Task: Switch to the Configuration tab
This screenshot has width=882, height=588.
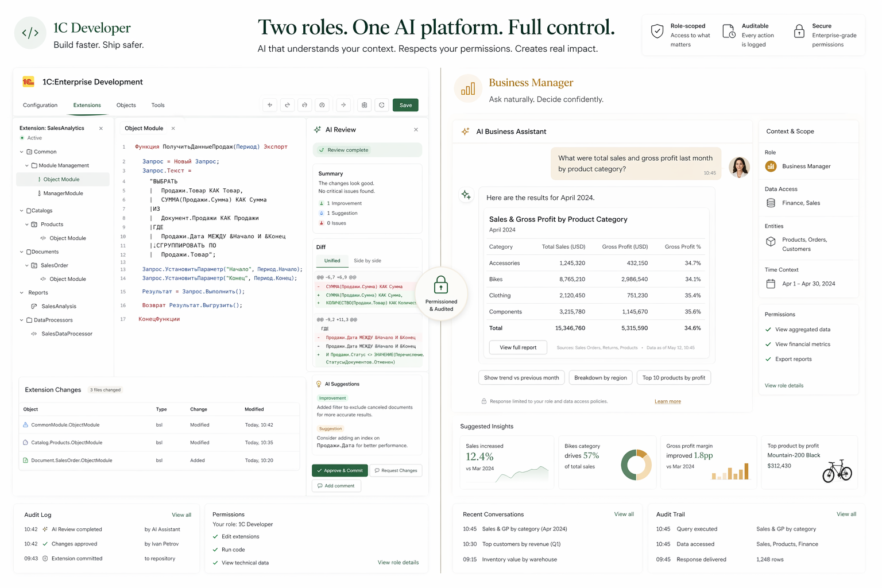Action: pos(40,106)
